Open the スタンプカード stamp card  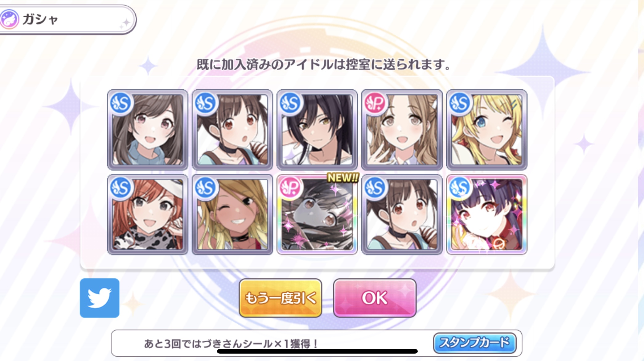coord(474,343)
